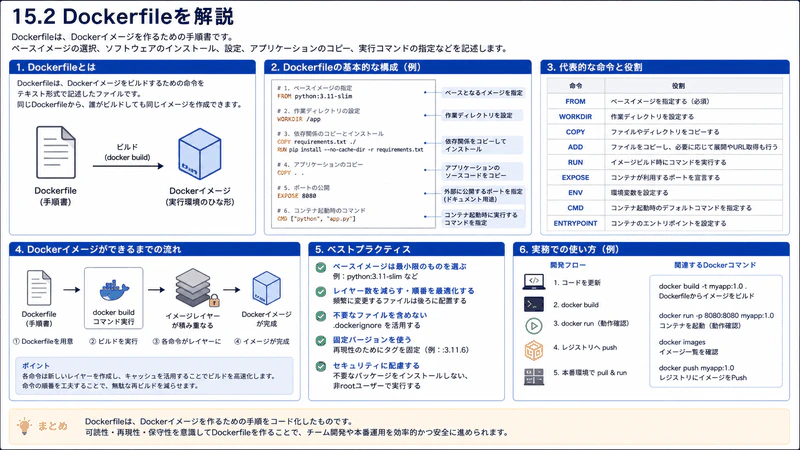Click the 開発フロー heading
Viewport: 800px width, 450px height.
[568, 265]
